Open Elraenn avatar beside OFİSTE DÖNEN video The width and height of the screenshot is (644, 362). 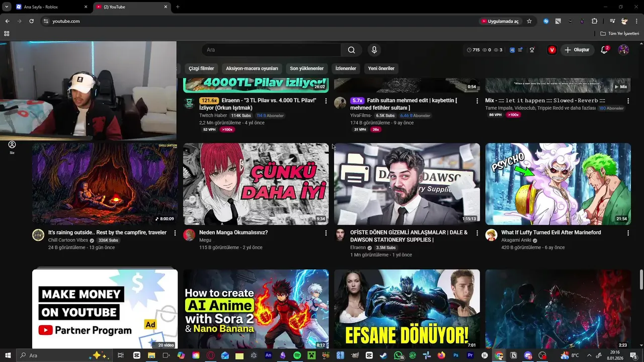340,235
